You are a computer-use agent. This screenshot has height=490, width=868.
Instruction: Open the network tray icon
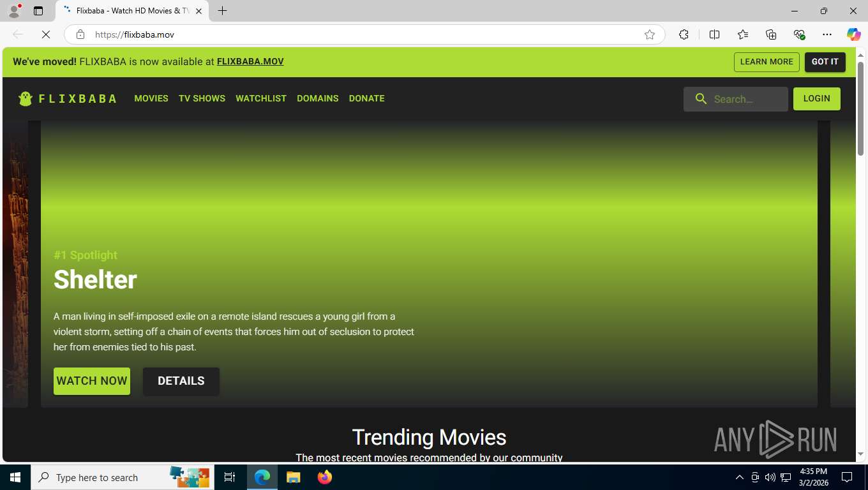point(786,477)
